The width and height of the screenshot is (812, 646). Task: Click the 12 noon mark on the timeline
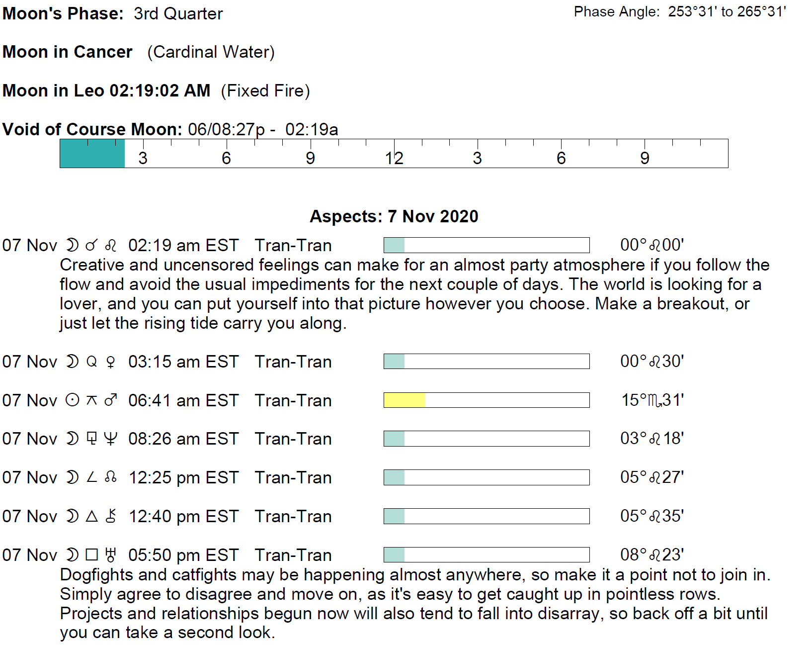coord(394,158)
